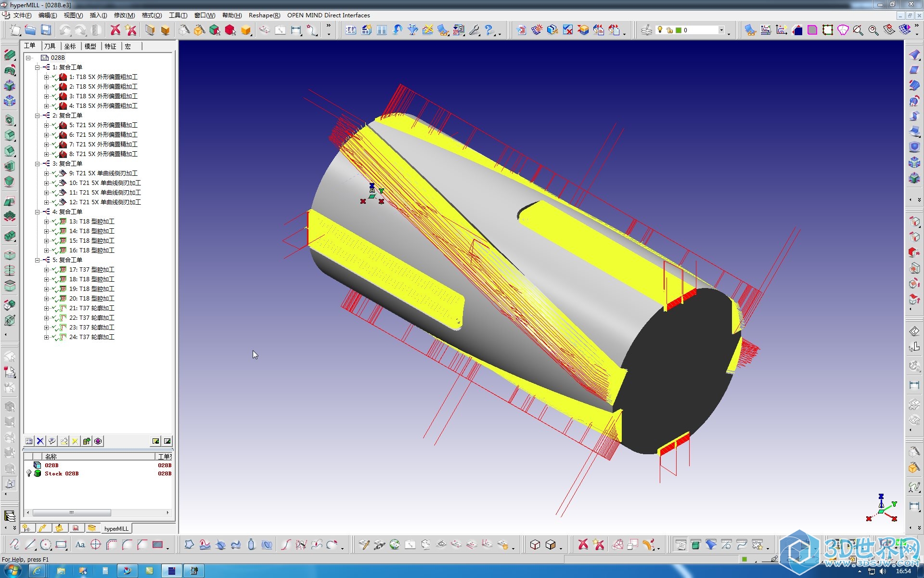Collapse the 4: 复合工单 group
This screenshot has height=578, width=924.
pyautogui.click(x=37, y=212)
